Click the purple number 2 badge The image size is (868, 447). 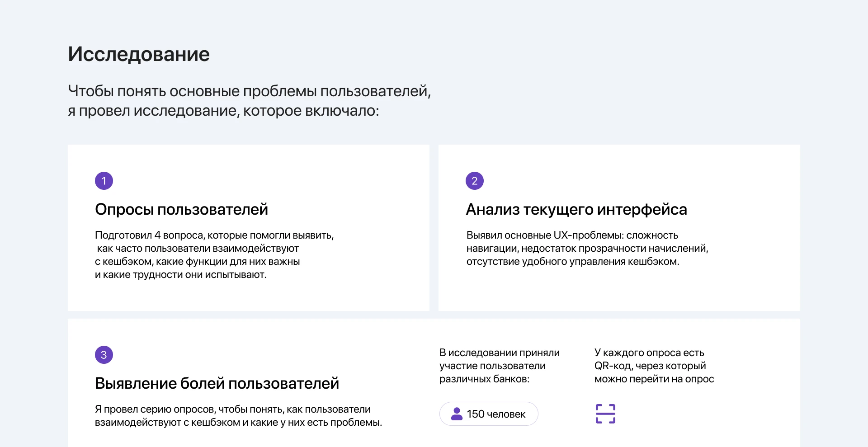[474, 181]
